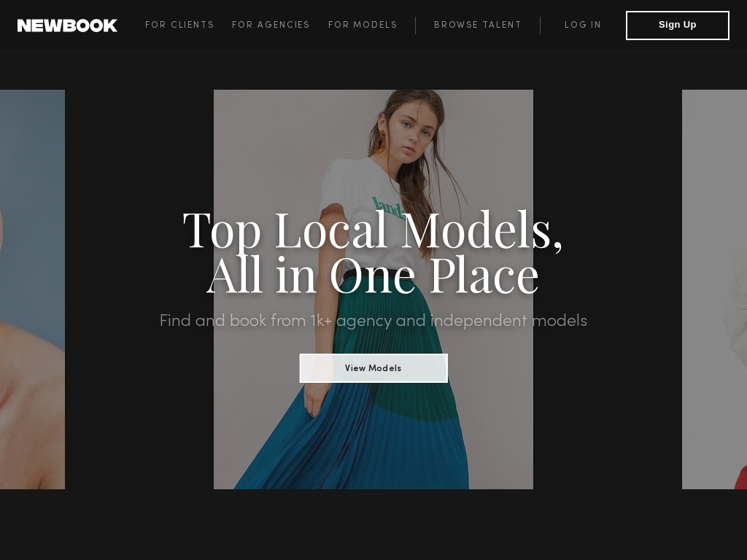Open the For Clients menu item
The width and height of the screenshot is (747, 560).
tap(179, 25)
